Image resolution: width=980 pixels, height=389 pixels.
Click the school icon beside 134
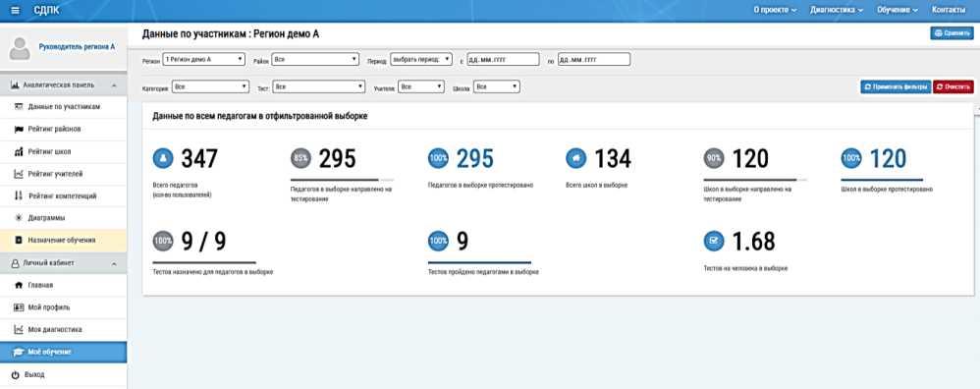575,159
